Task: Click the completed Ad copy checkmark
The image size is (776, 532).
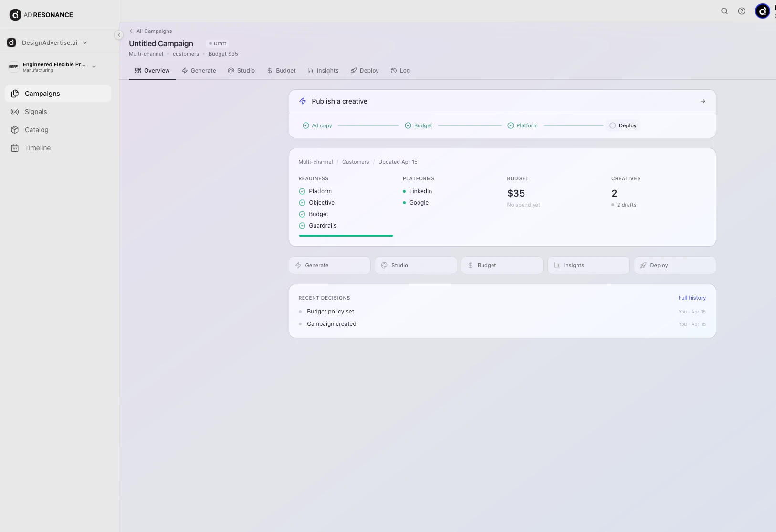Action: tap(306, 125)
